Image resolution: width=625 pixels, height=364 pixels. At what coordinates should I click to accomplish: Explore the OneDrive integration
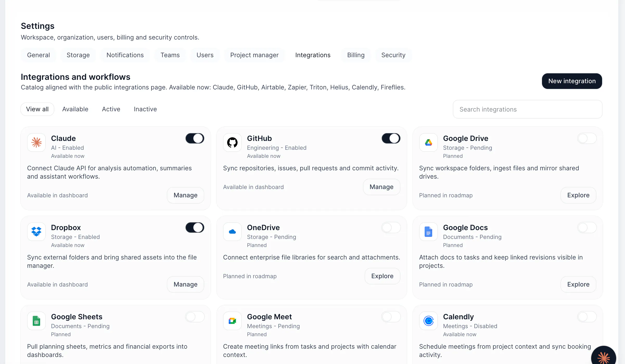(x=382, y=276)
